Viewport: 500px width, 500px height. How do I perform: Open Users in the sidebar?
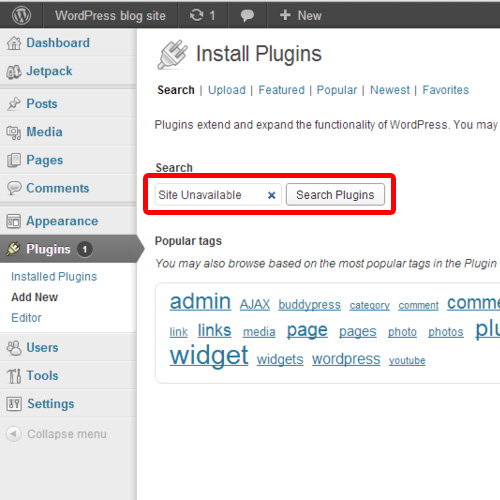[x=42, y=348]
